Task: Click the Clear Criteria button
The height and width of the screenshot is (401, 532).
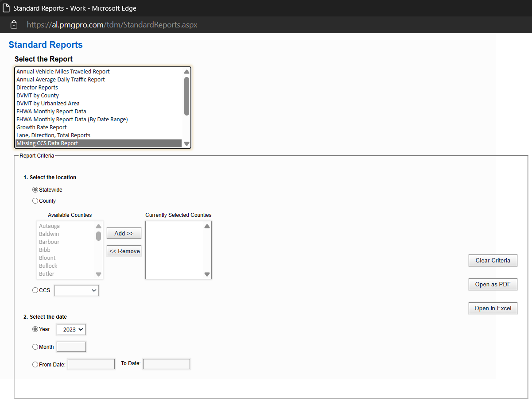Action: [x=493, y=260]
